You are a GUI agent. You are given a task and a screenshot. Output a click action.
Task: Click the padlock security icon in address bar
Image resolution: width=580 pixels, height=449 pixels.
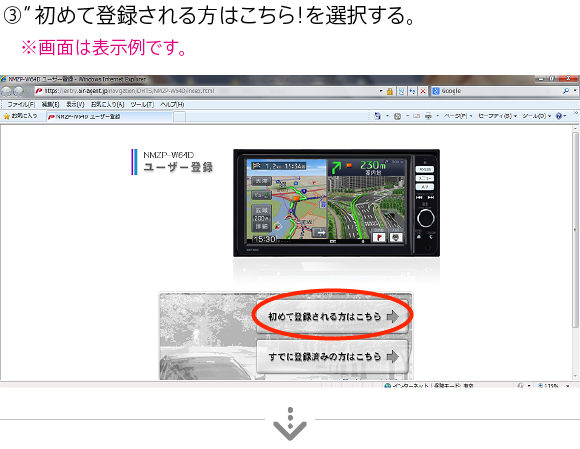[390, 91]
